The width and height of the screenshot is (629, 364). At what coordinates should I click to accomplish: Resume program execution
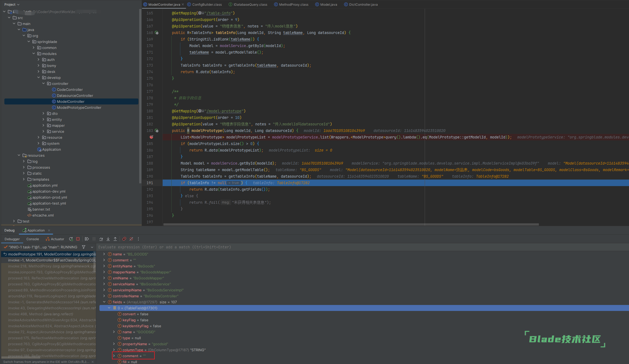point(87,239)
